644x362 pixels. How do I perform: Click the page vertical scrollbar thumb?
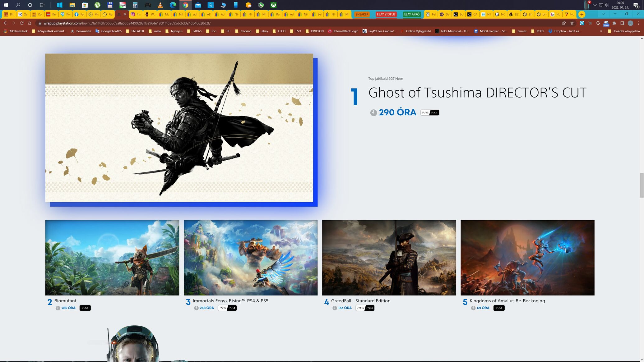click(642, 185)
